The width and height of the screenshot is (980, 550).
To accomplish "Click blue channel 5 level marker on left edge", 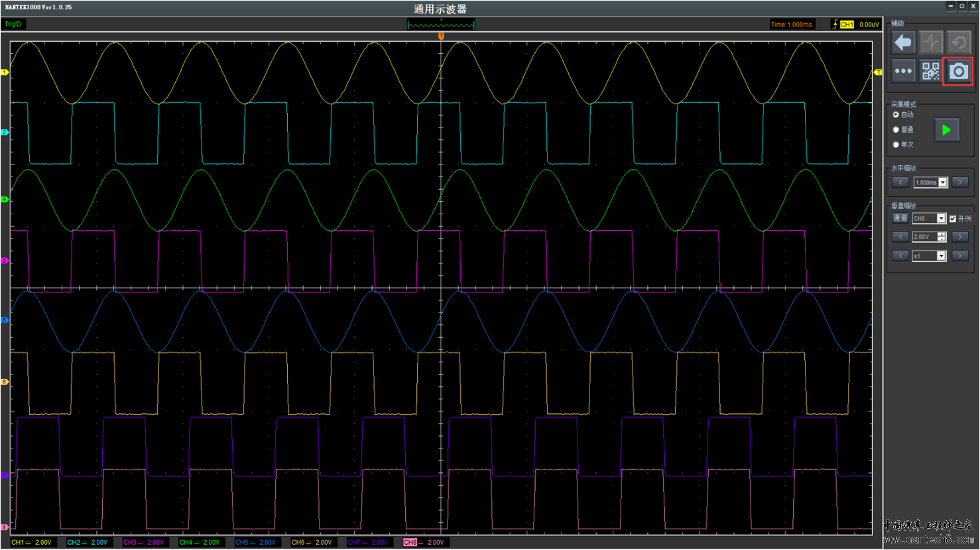I will pos(5,320).
